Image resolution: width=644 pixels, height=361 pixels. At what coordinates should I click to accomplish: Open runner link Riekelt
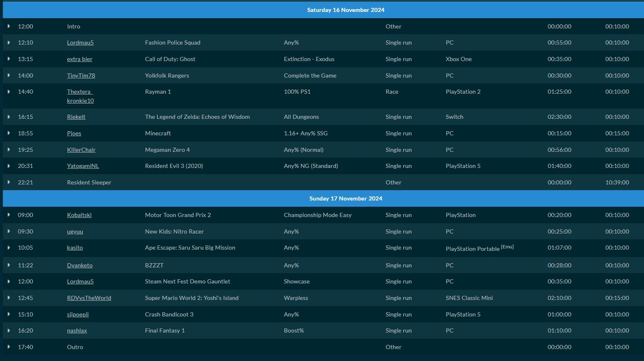pyautogui.click(x=76, y=117)
